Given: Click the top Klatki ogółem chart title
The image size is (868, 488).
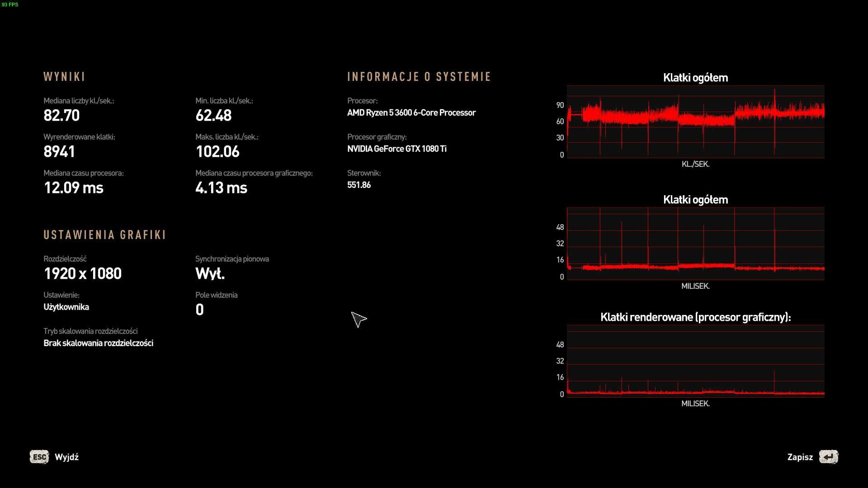Looking at the screenshot, I should click(x=695, y=78).
